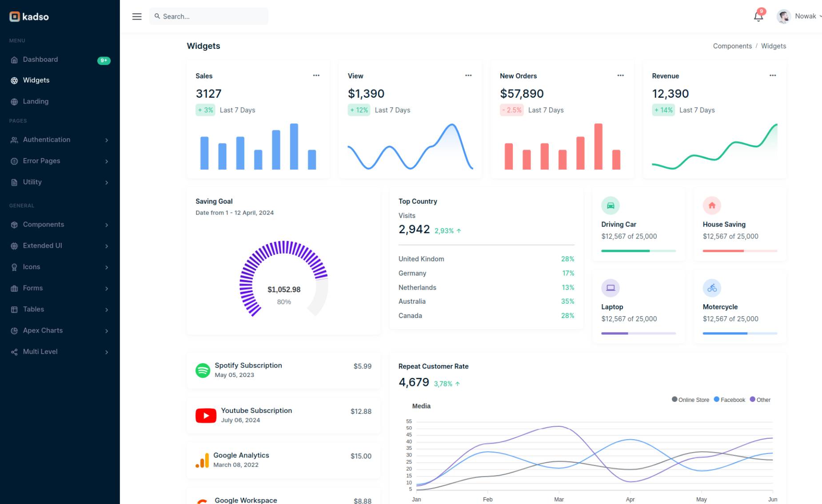The image size is (822, 504).
Task: Open the Nowak profile dropdown
Action: (x=799, y=16)
